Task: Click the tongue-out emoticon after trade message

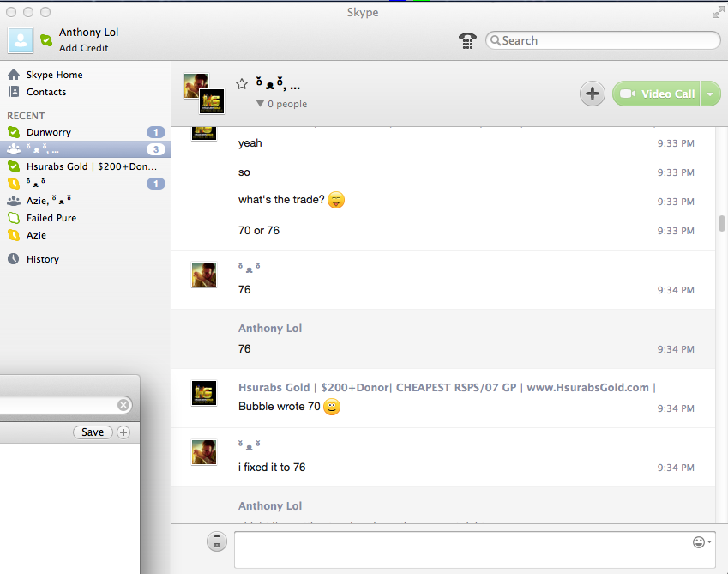Action: tap(336, 200)
